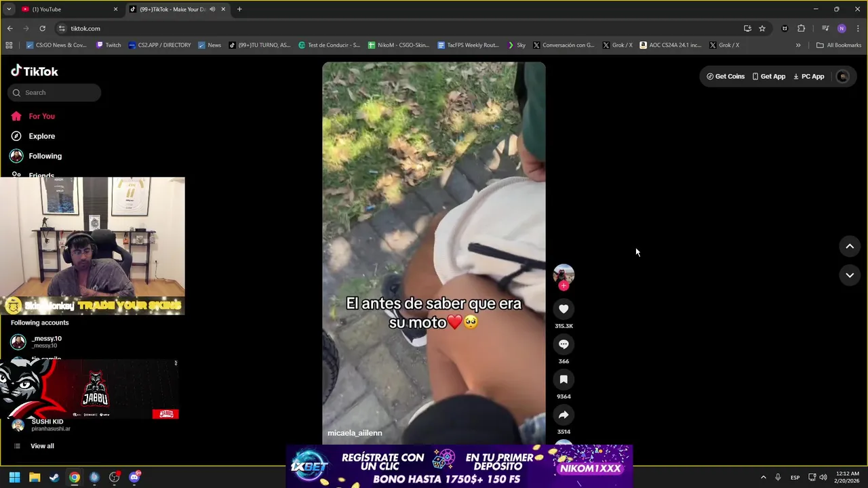868x488 pixels.
Task: Open the volume speaker tray icon
Action: pyautogui.click(x=823, y=477)
